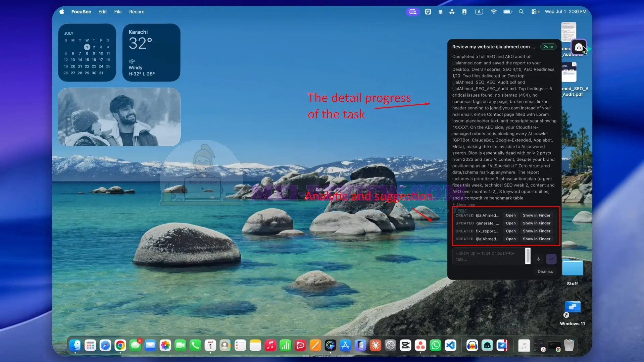The width and height of the screenshot is (644, 362).
Task: Open Music app in the dock
Action: tap(270, 345)
